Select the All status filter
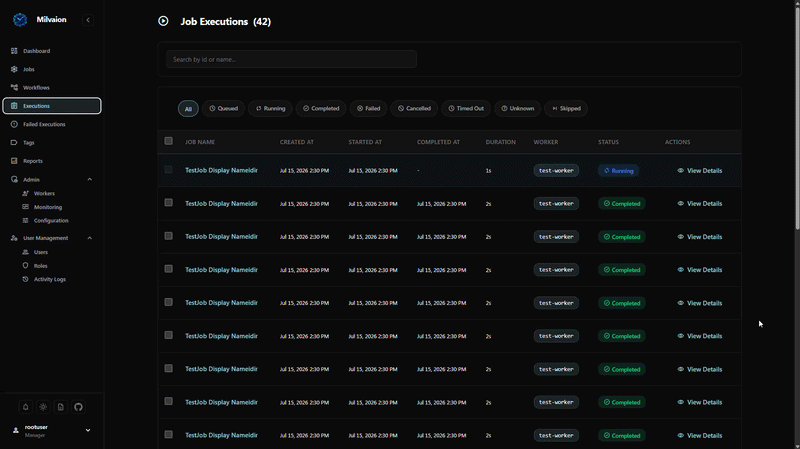Viewport: 800px width, 449px height. click(188, 109)
